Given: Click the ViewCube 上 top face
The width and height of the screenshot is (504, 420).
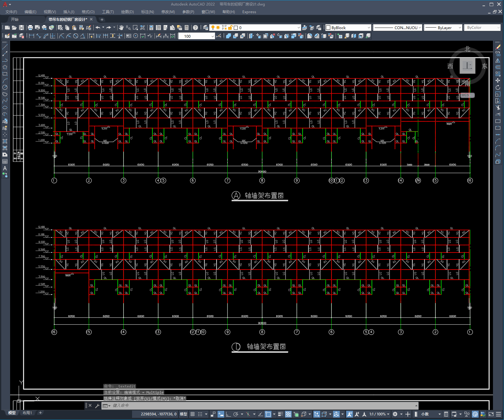Looking at the screenshot, I should [468, 66].
